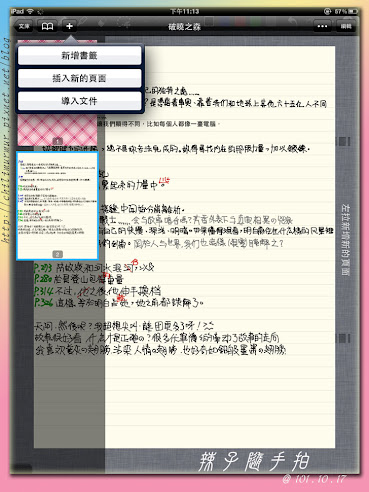The height and width of the screenshot is (492, 369).
Task: Select the highlighted page 2 thumbnail
Action: [57, 206]
